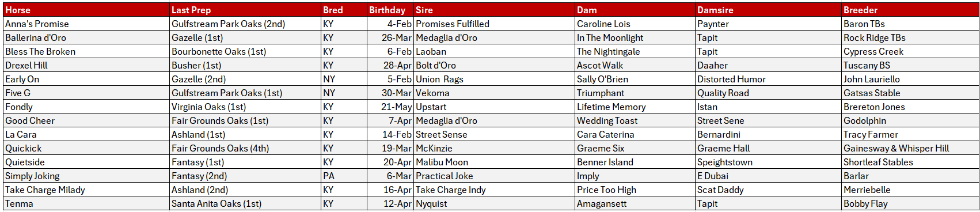Select the Last Prep column header

(x=245, y=10)
